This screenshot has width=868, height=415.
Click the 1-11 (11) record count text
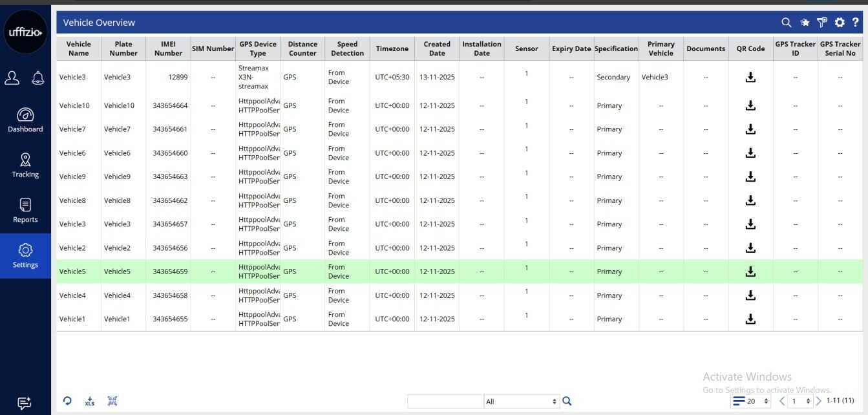pos(840,401)
